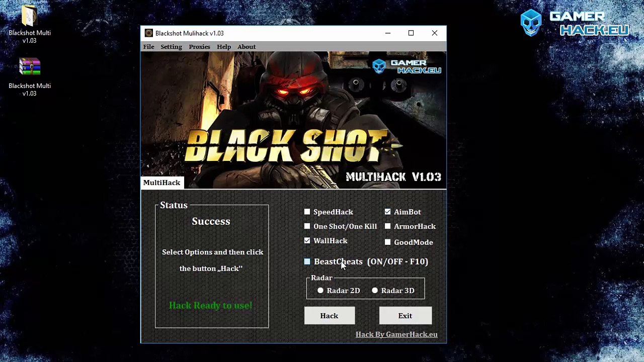This screenshot has width=644, height=362.
Task: Select the Blackshot Multi v1.03 folder icon
Action: 29,17
